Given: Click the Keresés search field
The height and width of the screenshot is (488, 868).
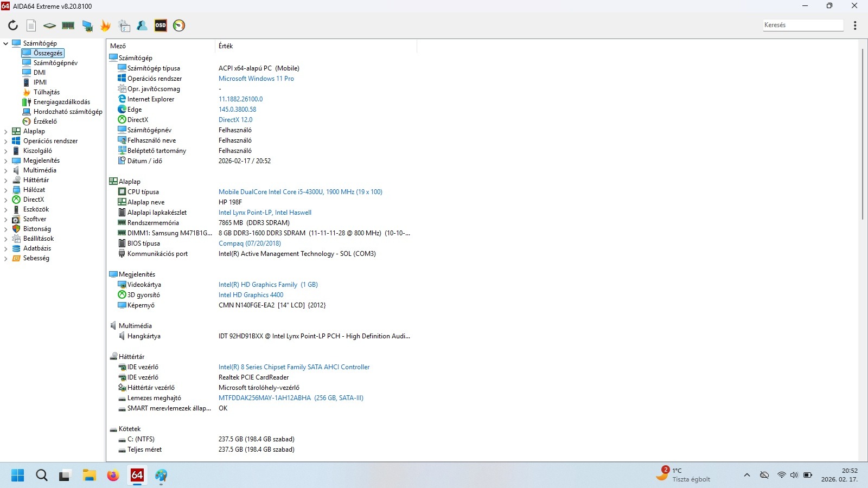Looking at the screenshot, I should 803,25.
